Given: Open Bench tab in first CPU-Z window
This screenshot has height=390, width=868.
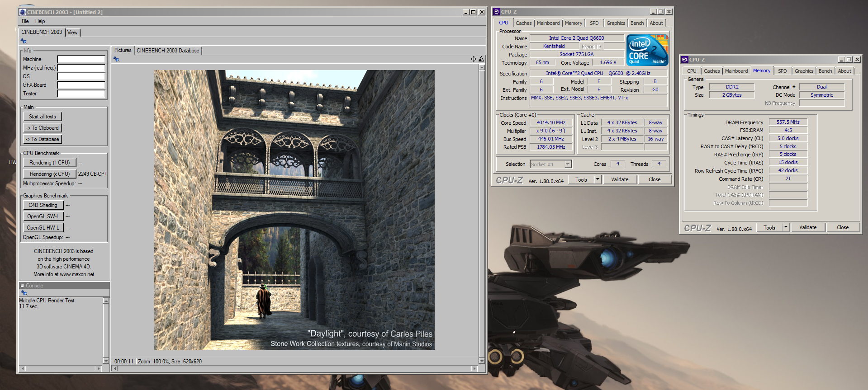Looking at the screenshot, I should click(637, 23).
